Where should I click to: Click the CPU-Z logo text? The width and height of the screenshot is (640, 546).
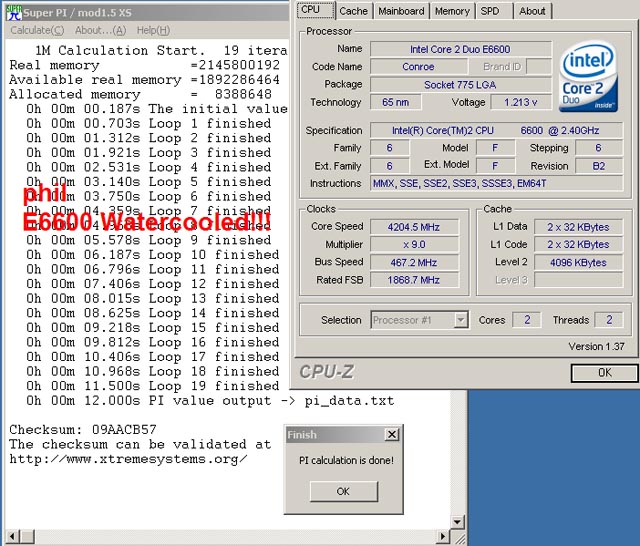pyautogui.click(x=327, y=372)
